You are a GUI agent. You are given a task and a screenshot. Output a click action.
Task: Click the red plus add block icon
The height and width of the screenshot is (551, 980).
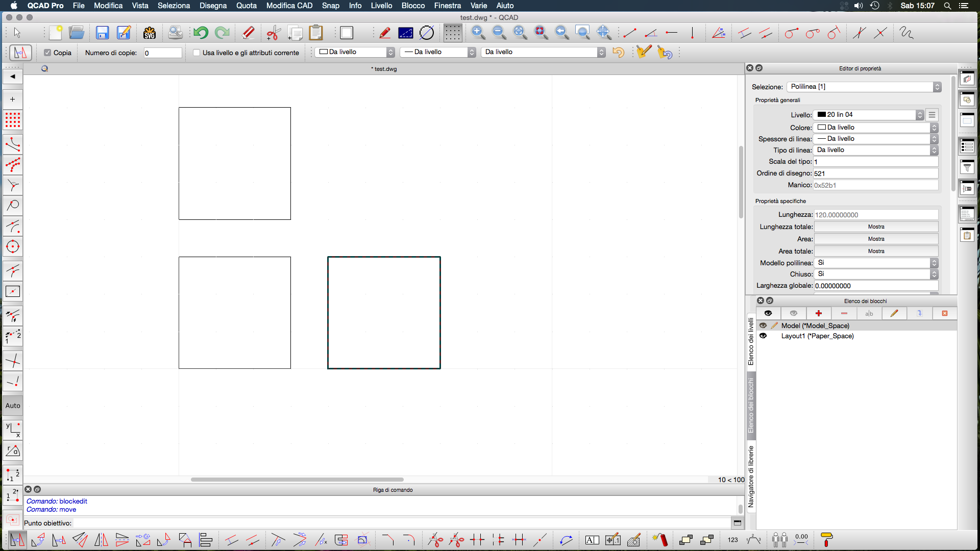pyautogui.click(x=819, y=313)
